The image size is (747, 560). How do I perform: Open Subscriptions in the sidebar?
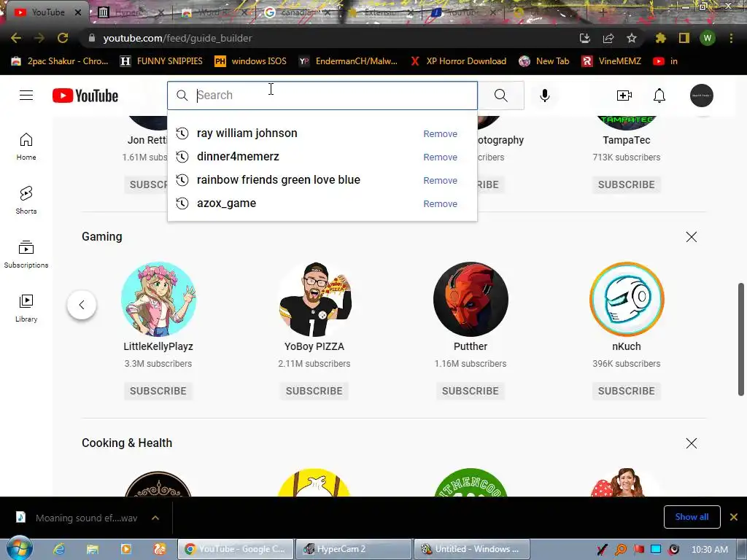click(26, 254)
